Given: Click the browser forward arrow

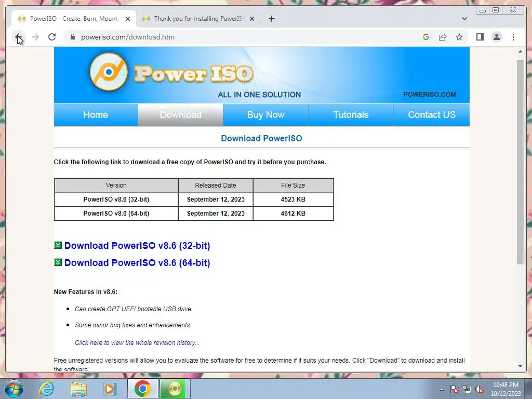Looking at the screenshot, I should point(35,37).
